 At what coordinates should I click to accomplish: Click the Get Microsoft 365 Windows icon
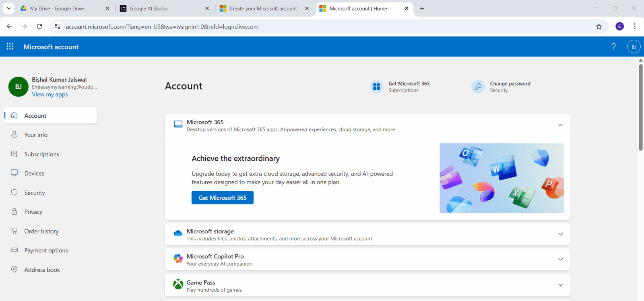pyautogui.click(x=376, y=86)
